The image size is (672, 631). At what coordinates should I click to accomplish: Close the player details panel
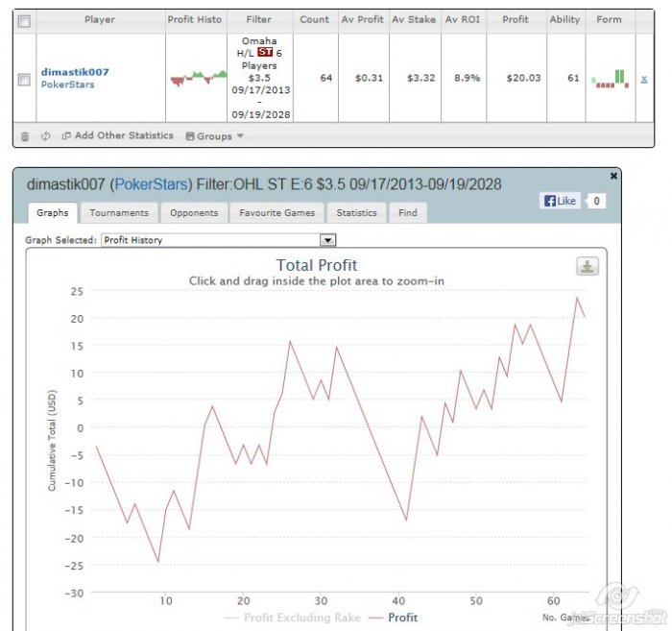(x=613, y=176)
